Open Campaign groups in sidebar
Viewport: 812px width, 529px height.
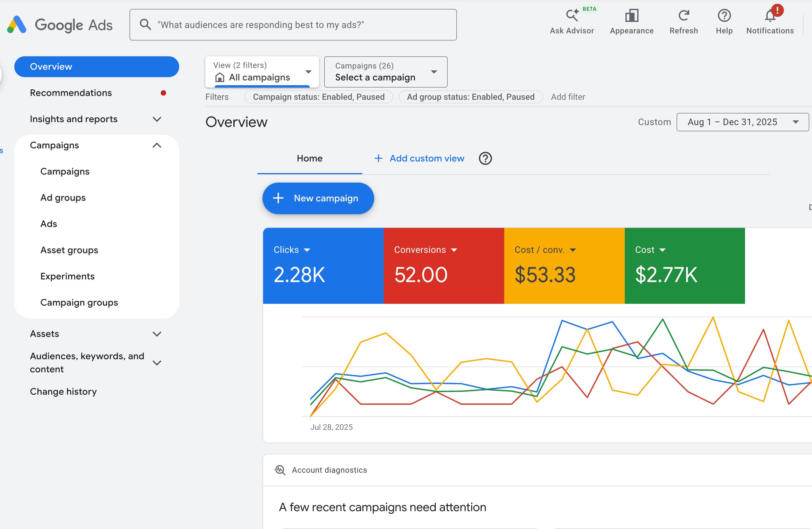click(79, 303)
